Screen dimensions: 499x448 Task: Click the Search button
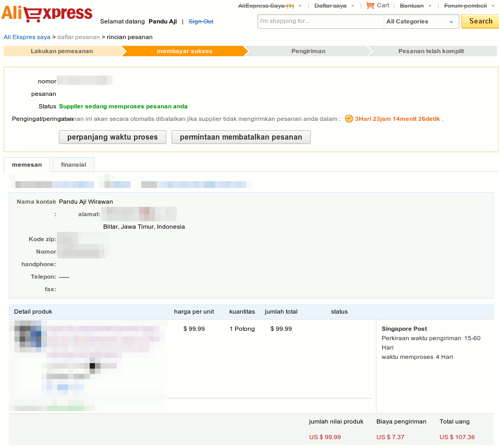[x=480, y=21]
